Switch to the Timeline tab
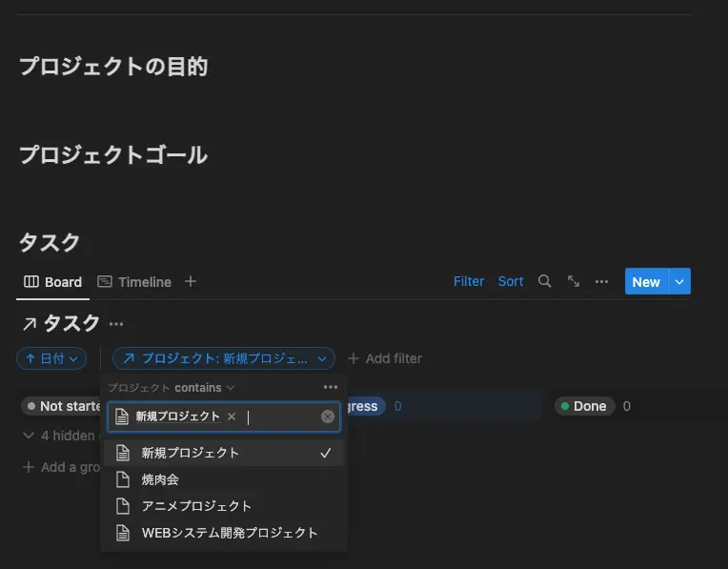Viewport: 728px width, 569px height. pyautogui.click(x=134, y=282)
